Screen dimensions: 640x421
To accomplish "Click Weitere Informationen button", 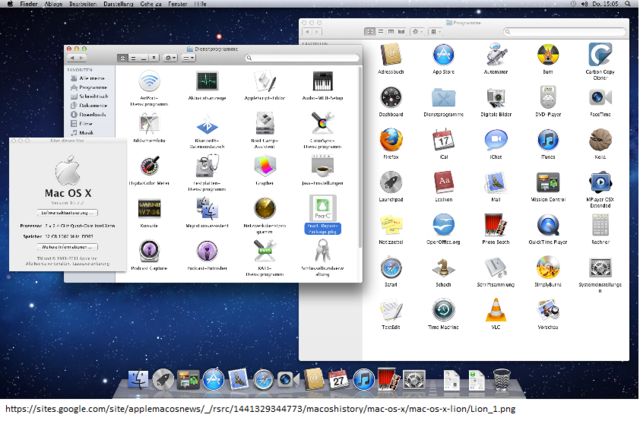I will tap(67, 247).
